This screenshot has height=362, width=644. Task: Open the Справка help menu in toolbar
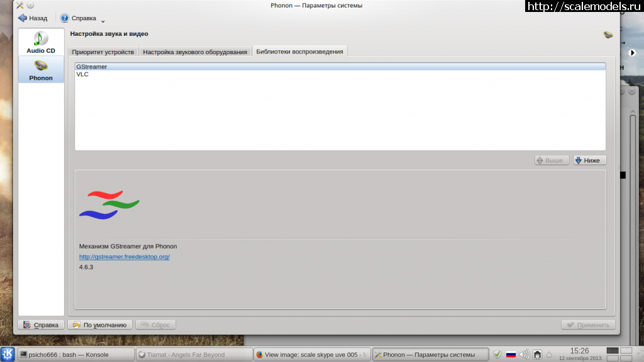point(79,18)
